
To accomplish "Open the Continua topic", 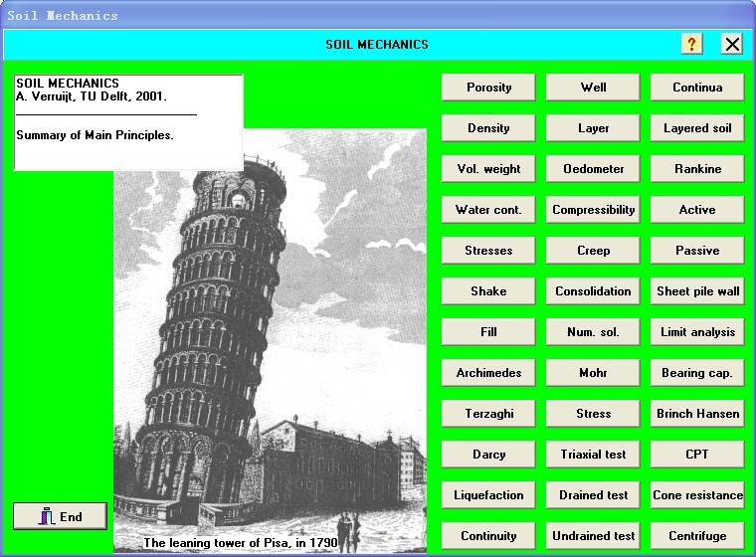I will click(x=697, y=88).
